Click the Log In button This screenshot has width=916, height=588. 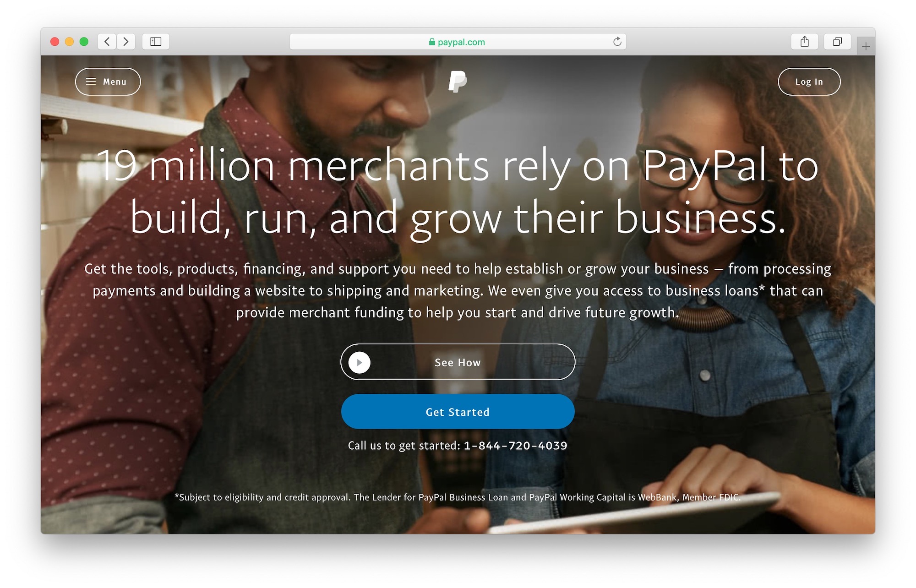coord(808,82)
